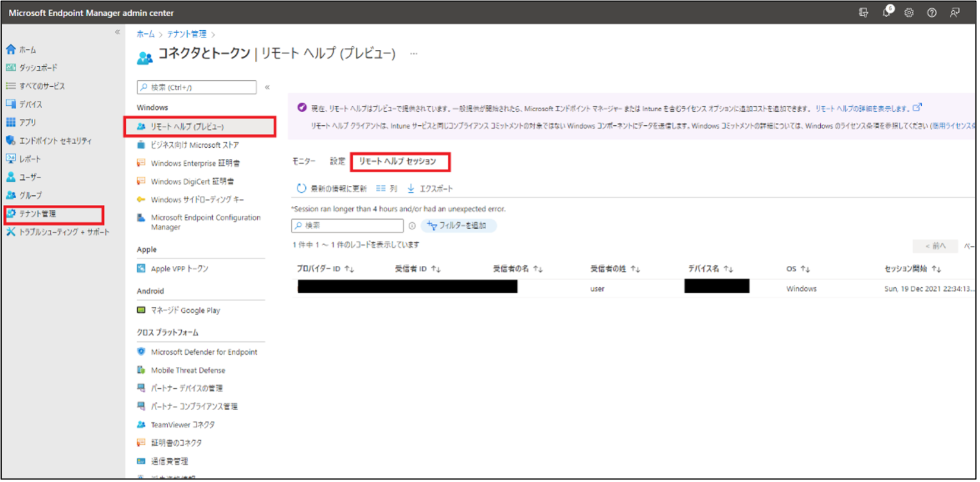This screenshot has height=482, width=980.
Task: Sort by プロバイダー ID column
Action: point(325,269)
